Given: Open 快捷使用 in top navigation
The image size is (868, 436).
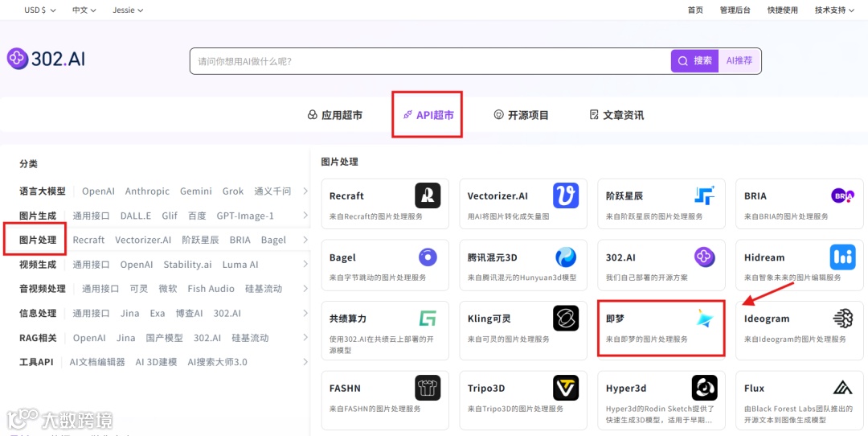Looking at the screenshot, I should coord(783,10).
